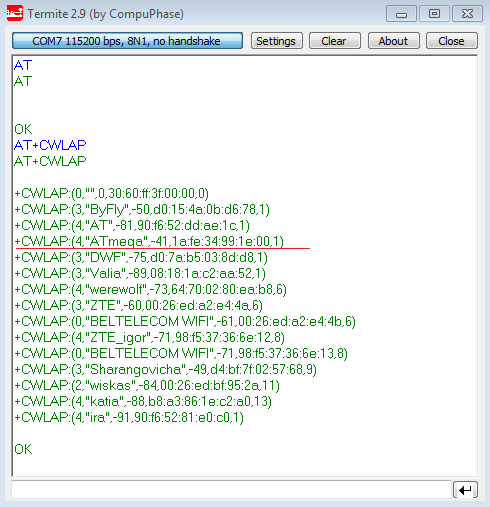Toggle the COM7 115200 bps connection button
Screen dimensions: 490x507
point(127,41)
